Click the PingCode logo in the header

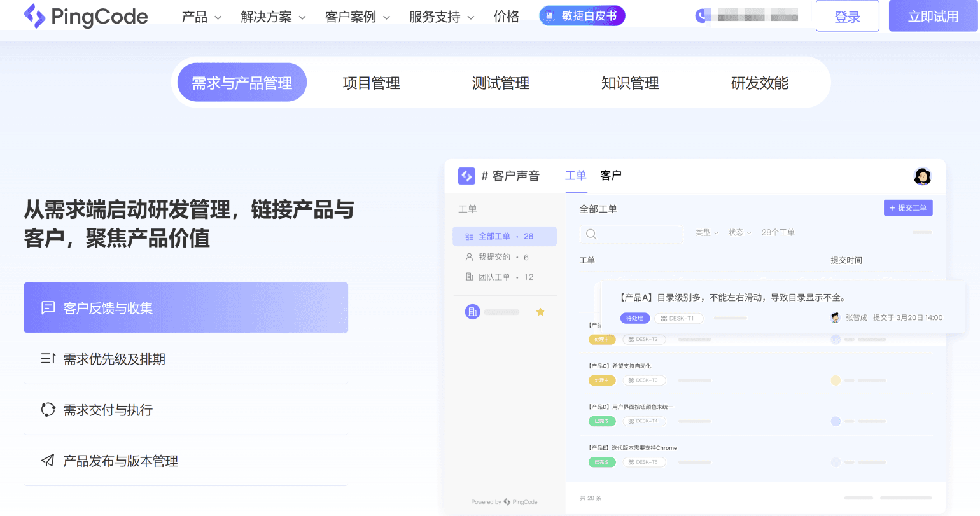coord(86,17)
